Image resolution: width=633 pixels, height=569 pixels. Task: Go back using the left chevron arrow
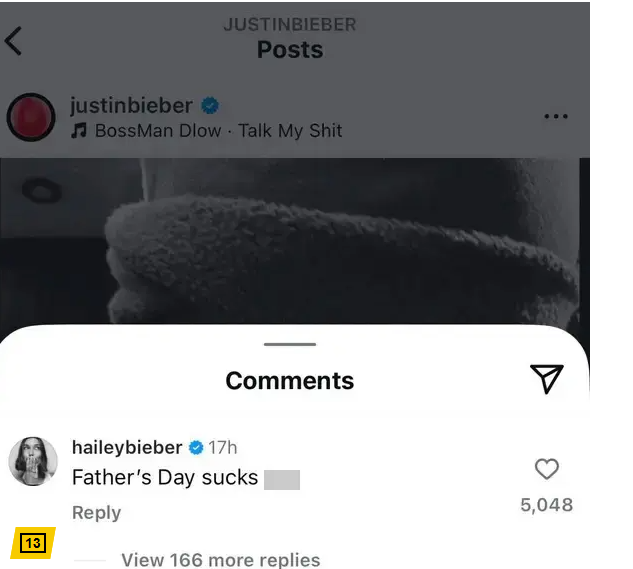pos(13,41)
